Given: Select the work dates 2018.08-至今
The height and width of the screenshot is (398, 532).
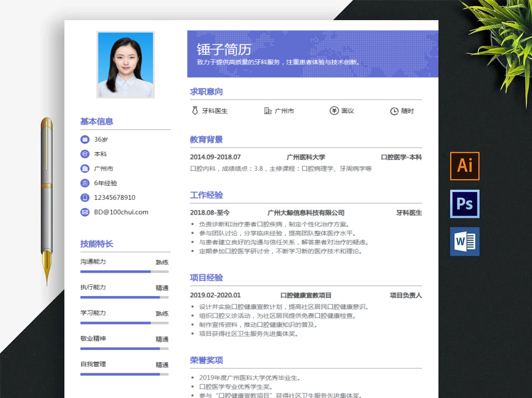Looking at the screenshot, I should coord(209,213).
